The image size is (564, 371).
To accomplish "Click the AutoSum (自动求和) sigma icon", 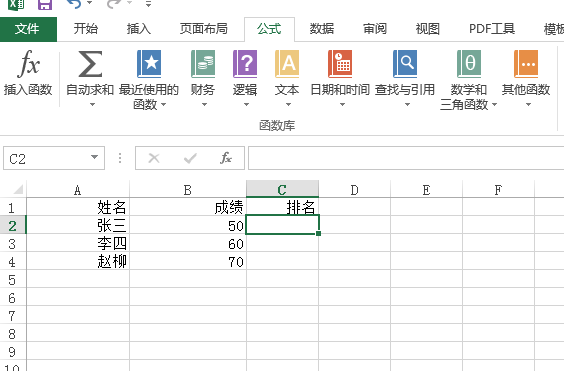I will click(90, 64).
